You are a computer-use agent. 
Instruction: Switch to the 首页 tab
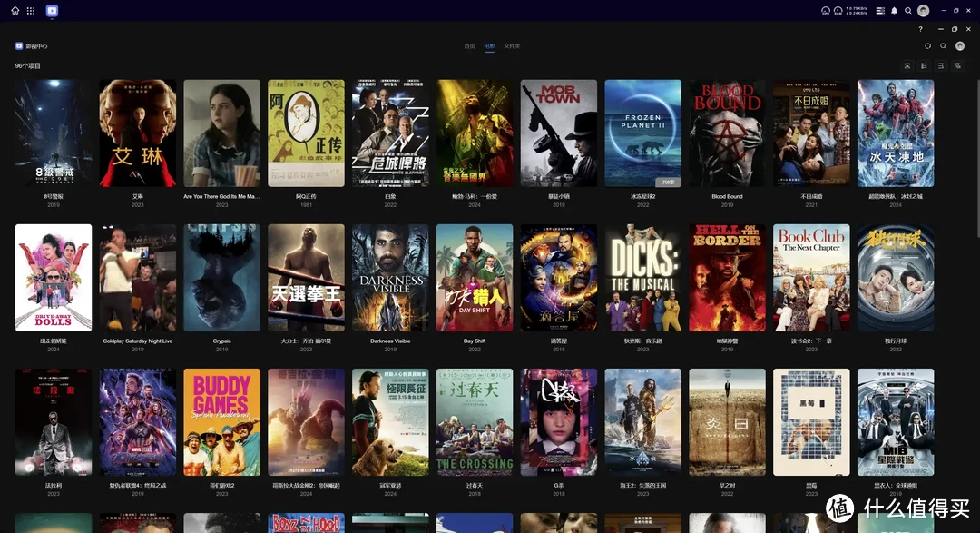tap(469, 45)
